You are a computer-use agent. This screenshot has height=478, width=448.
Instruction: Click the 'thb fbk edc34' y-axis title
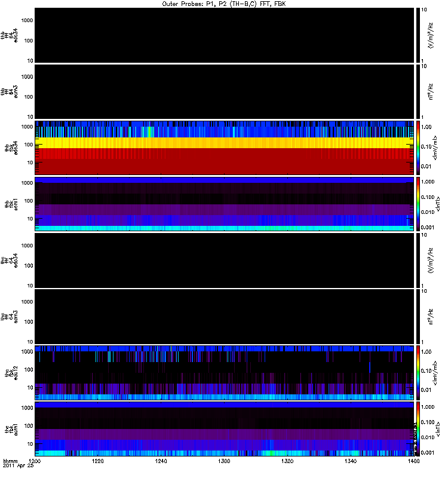coord(11,148)
